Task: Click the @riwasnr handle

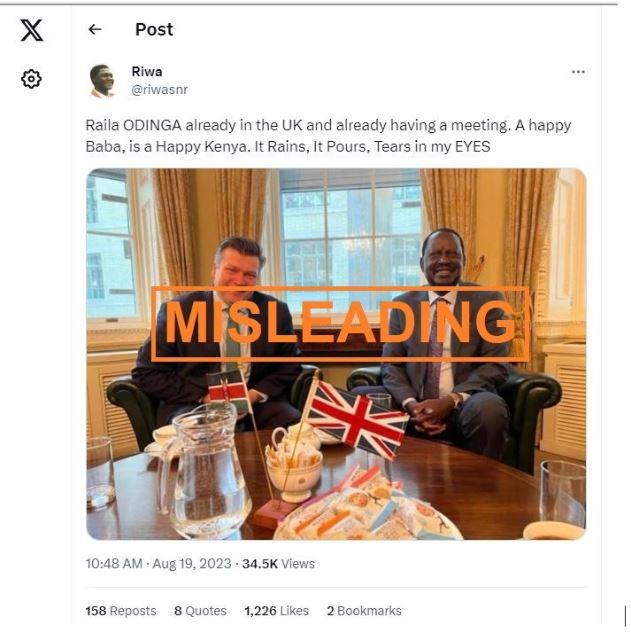Action: pyautogui.click(x=159, y=90)
